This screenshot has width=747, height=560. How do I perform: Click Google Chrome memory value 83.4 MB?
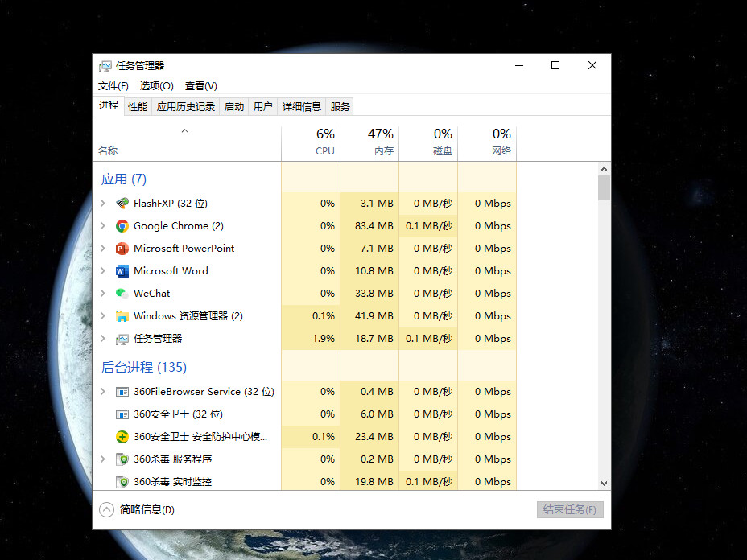pyautogui.click(x=374, y=226)
